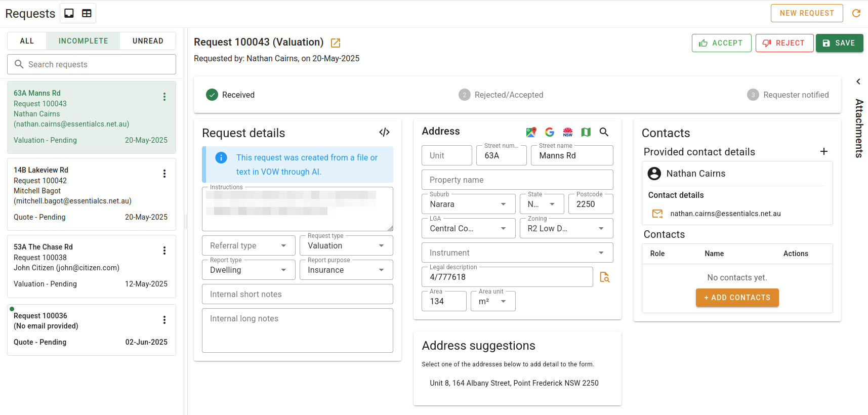868x415 pixels.
Task: Click the ADD CONTACTS button
Action: click(x=737, y=298)
